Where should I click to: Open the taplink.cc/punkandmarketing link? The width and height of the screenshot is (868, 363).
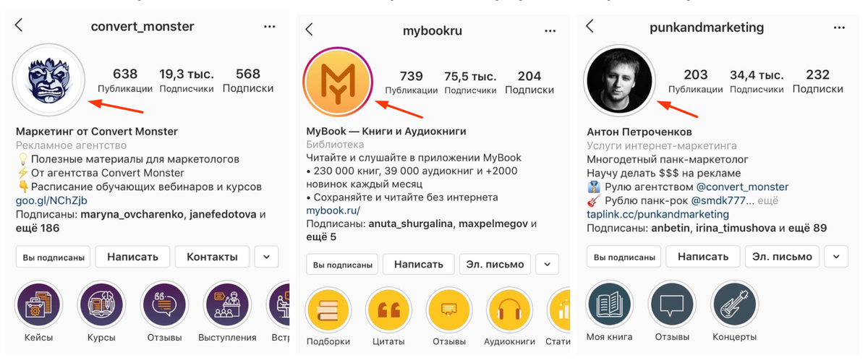coord(658,214)
